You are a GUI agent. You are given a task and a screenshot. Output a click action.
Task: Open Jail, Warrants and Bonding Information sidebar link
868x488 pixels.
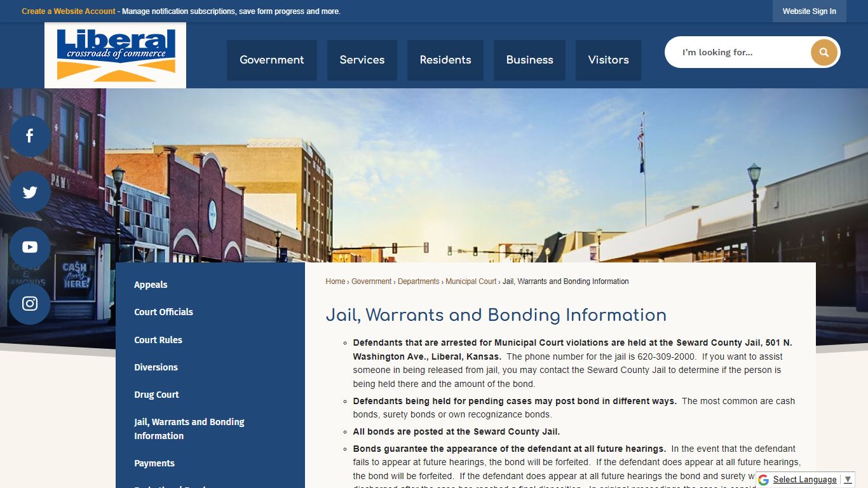click(x=189, y=429)
